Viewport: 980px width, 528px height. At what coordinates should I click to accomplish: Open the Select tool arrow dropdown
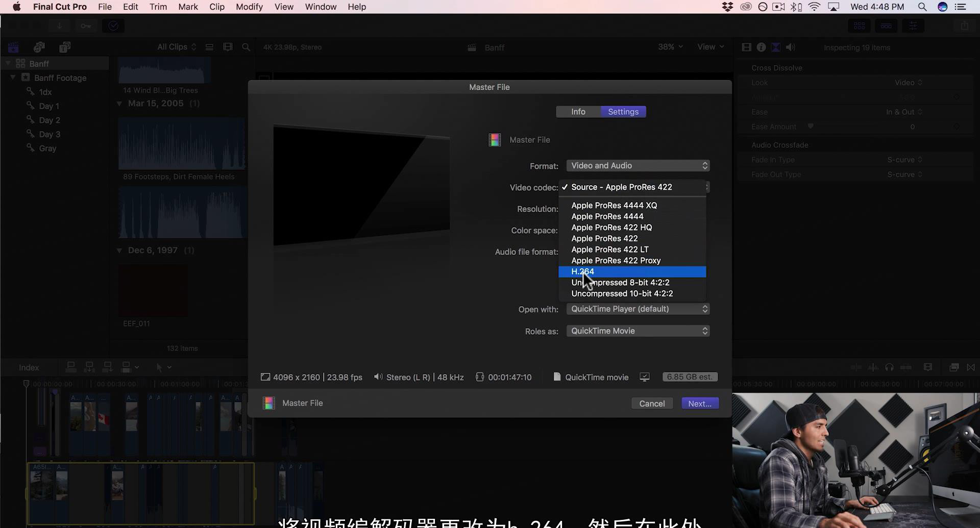point(164,367)
